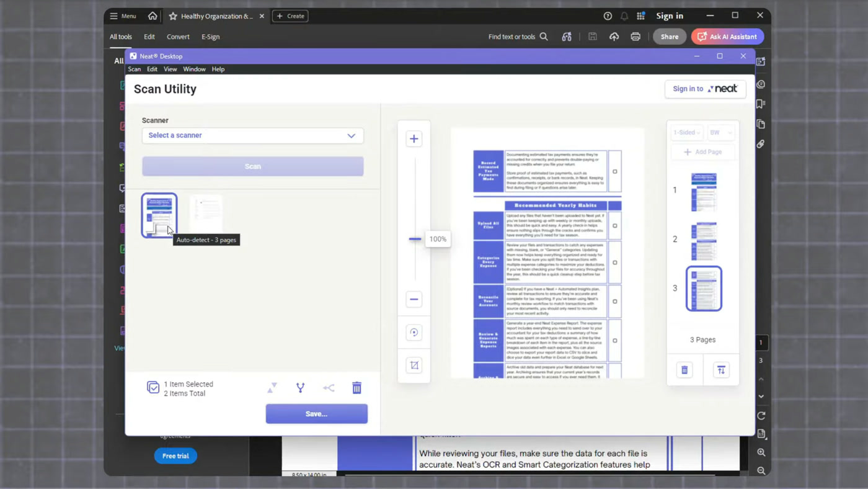Open the Scan menu in Neat Desktop
This screenshot has width=868, height=489.
(x=134, y=69)
